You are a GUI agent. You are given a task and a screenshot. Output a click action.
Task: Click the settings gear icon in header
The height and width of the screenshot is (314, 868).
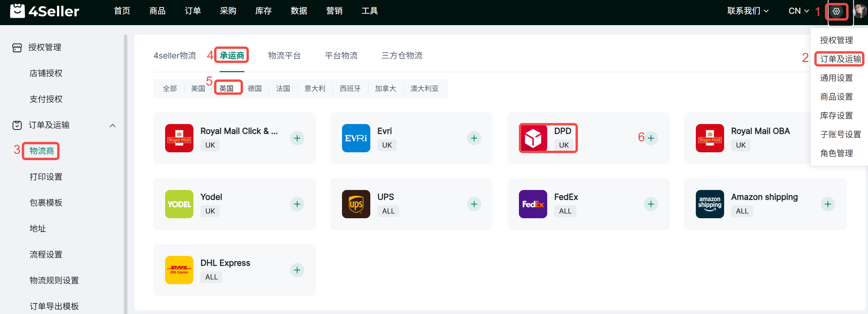pyautogui.click(x=836, y=11)
